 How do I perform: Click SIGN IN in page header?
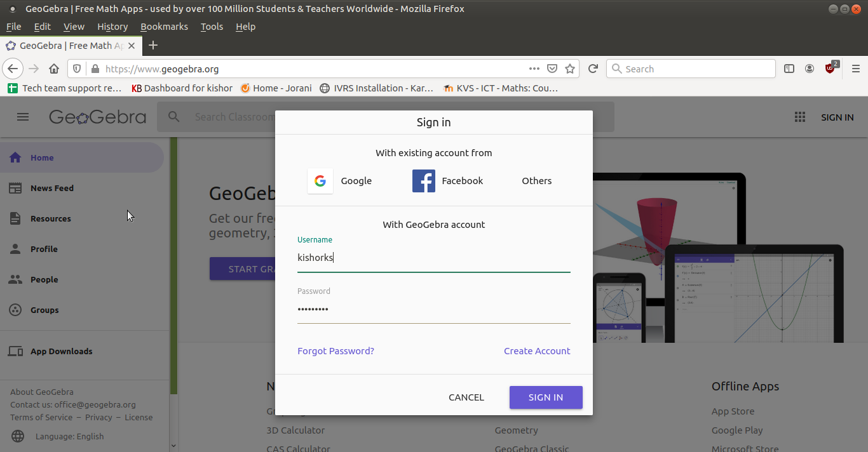[837, 117]
